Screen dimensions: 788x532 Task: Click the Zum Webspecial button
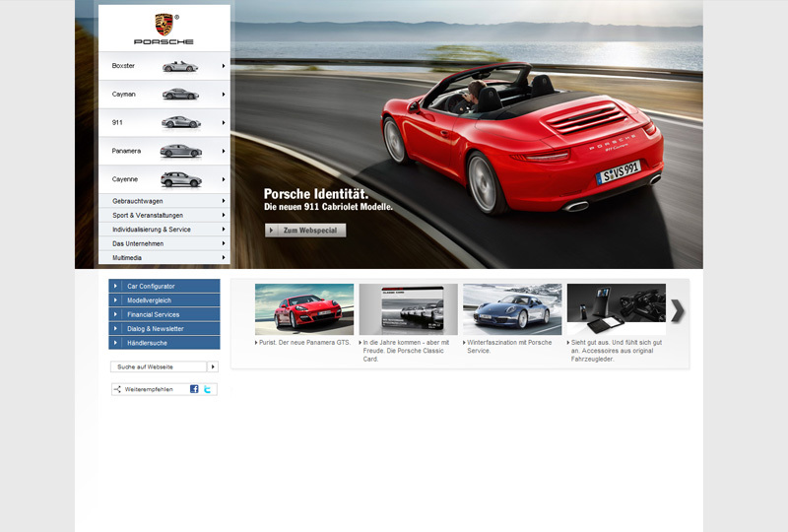(x=305, y=231)
